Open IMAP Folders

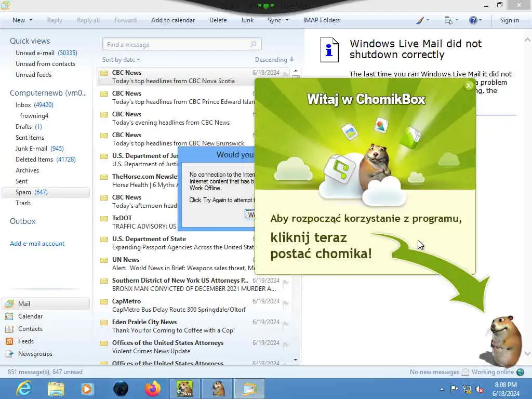[x=321, y=20]
